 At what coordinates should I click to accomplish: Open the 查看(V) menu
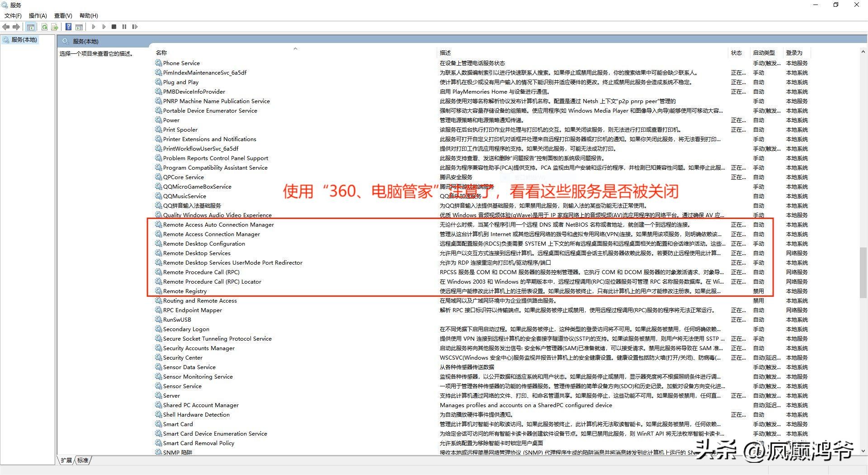63,15
